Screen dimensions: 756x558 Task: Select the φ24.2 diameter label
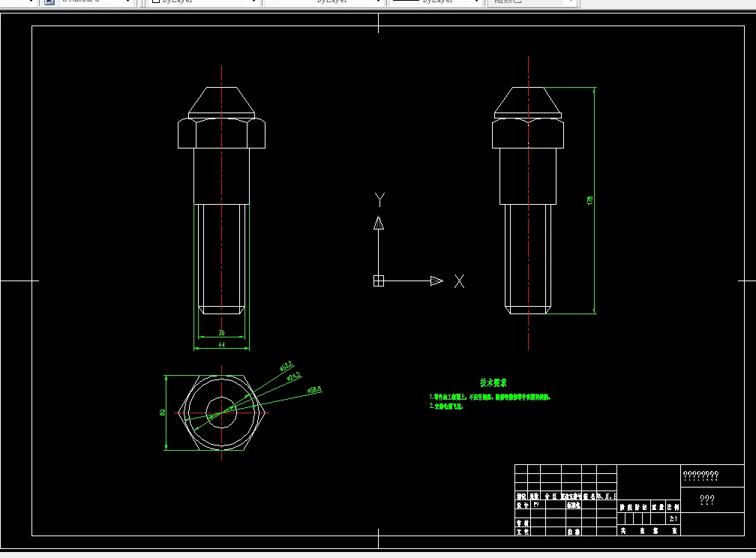[x=294, y=376]
